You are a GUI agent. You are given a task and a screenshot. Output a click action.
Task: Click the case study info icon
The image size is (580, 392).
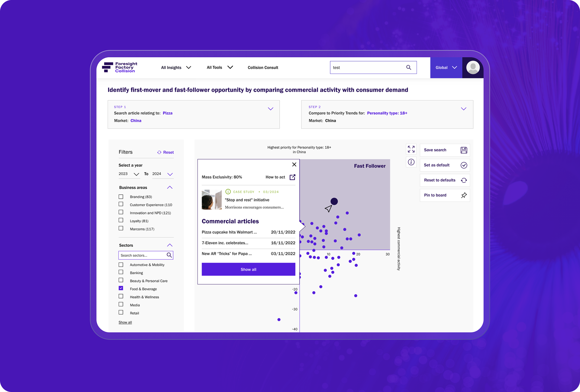point(228,192)
